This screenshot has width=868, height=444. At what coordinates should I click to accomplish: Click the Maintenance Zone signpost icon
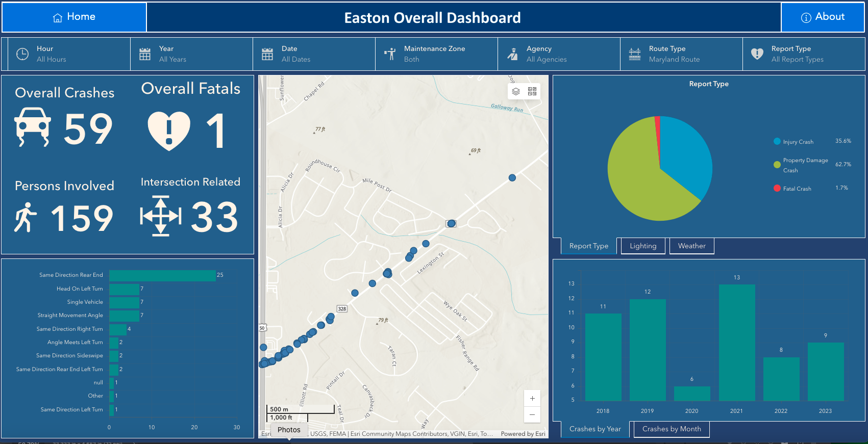coord(390,54)
